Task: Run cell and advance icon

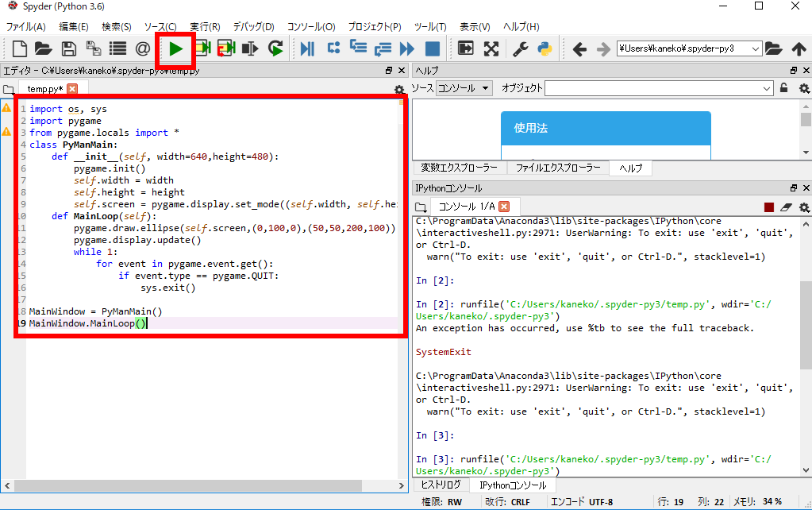Action: tap(225, 48)
